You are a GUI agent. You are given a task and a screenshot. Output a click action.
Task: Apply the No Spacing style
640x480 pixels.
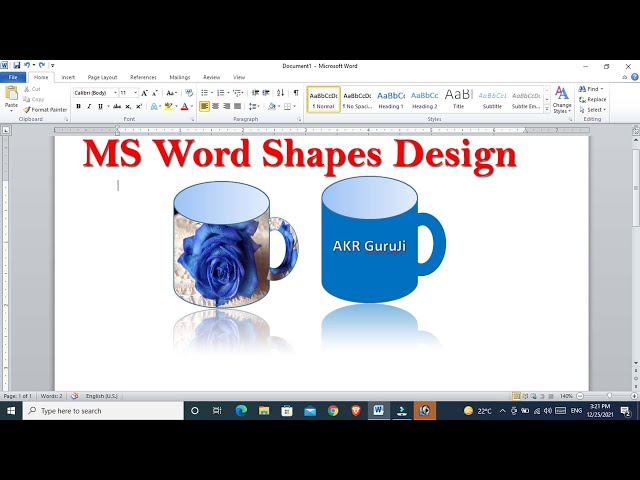point(357,100)
